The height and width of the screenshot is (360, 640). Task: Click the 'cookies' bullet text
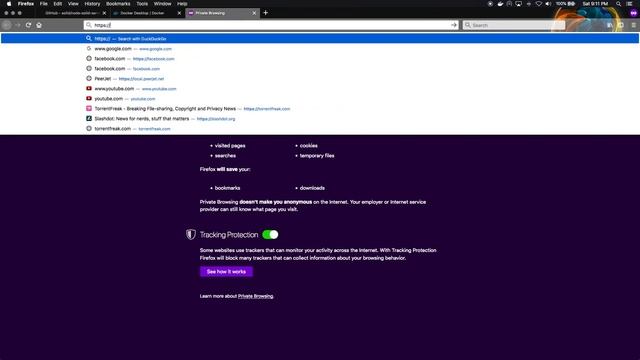pos(309,145)
